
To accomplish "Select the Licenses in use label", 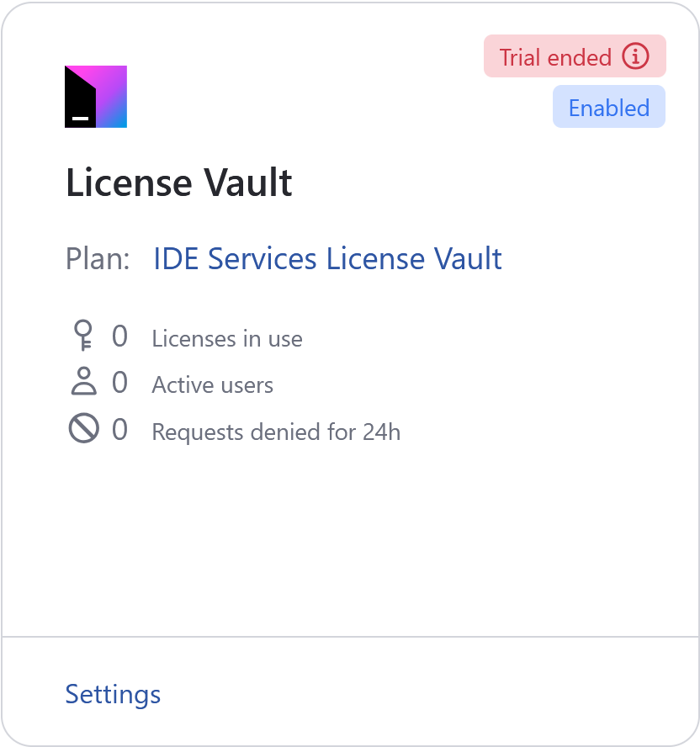I will (x=227, y=339).
